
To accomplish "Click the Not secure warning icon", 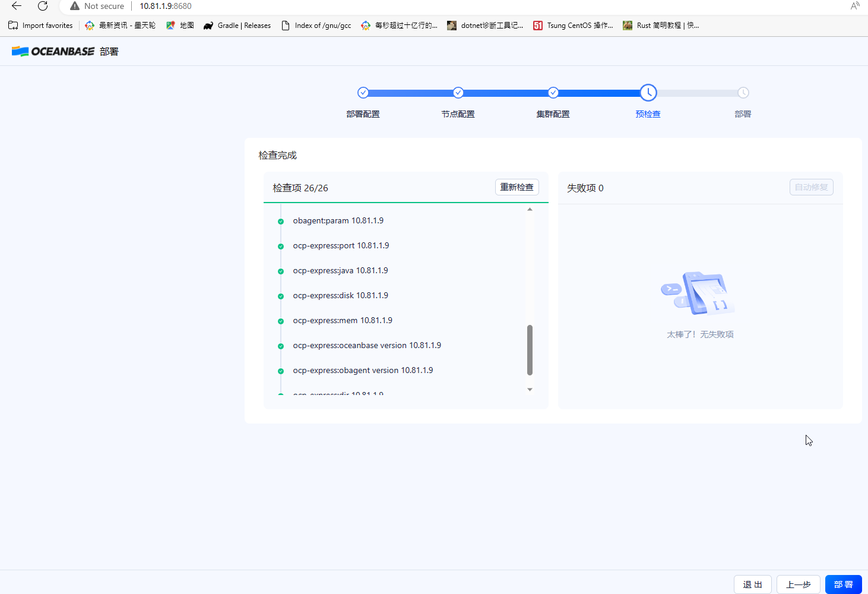I will 74,6.
